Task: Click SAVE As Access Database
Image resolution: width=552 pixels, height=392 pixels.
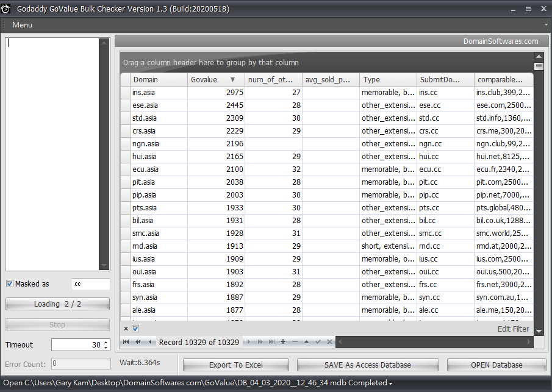Action: [368, 365]
